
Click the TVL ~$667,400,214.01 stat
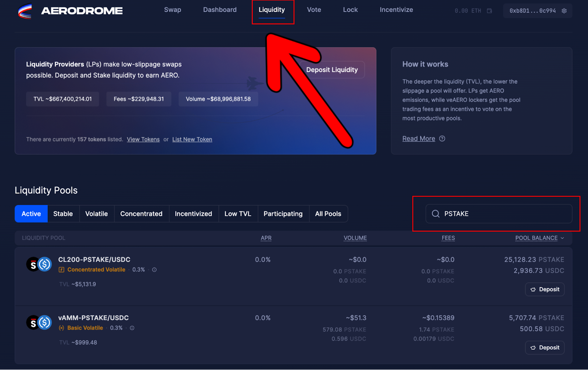[x=62, y=99]
